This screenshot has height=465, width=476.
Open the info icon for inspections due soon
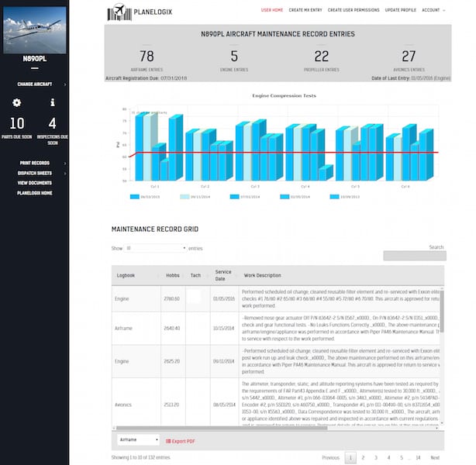tap(53, 102)
